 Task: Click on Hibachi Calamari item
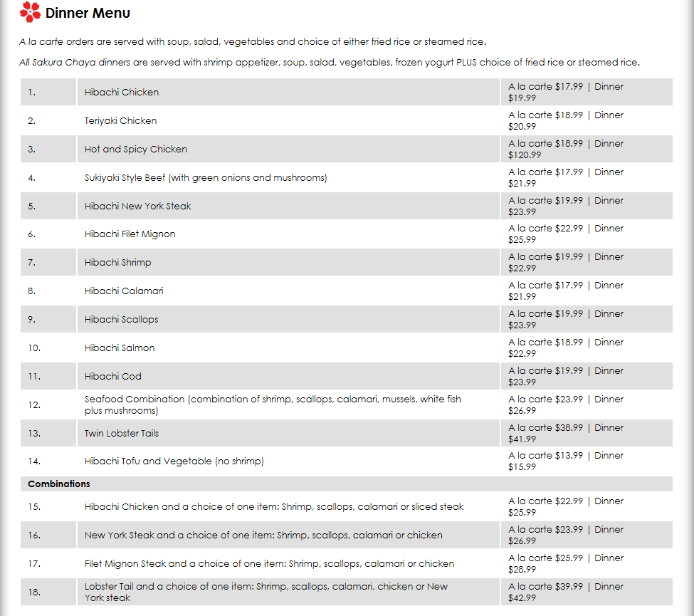click(124, 291)
